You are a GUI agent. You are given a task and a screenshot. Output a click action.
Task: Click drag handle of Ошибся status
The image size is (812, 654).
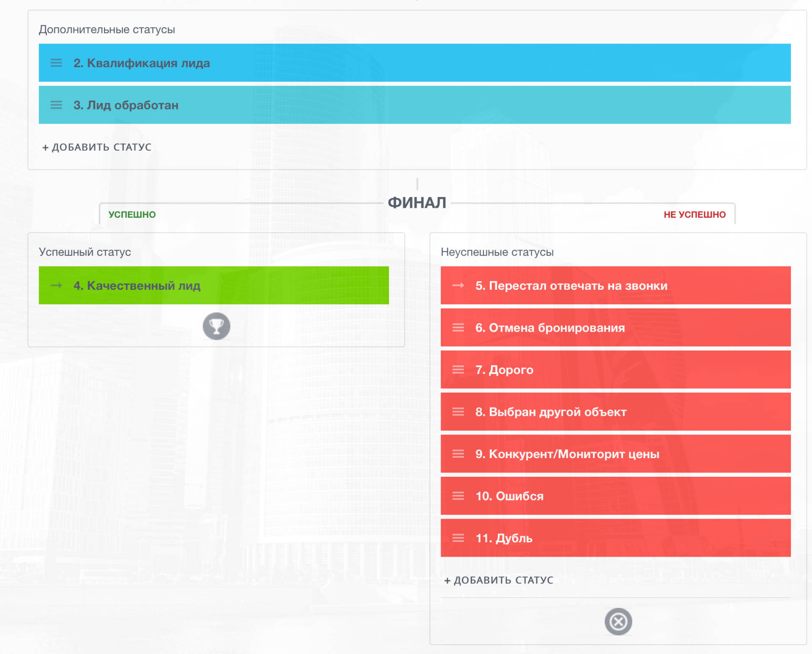point(458,496)
